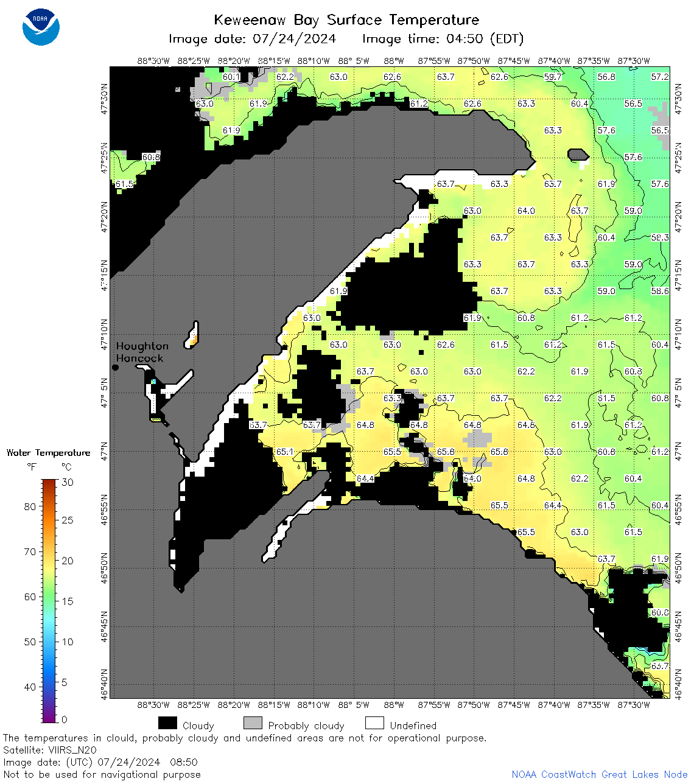Click the Houghton label on the map
This screenshot has width=694, height=784.
coord(142,346)
